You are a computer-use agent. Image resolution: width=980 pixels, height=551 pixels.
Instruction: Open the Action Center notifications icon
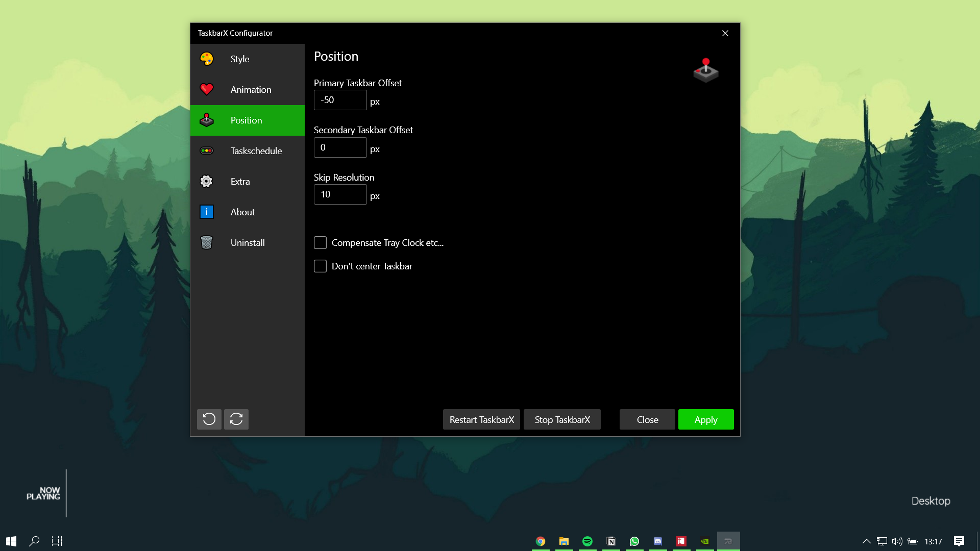(959, 541)
